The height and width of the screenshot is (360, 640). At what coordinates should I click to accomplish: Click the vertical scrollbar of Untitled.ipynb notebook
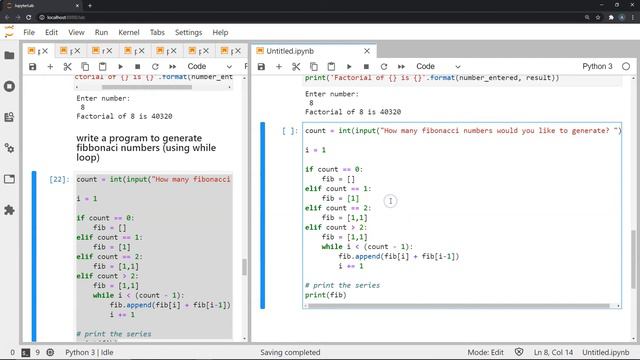click(x=633, y=259)
